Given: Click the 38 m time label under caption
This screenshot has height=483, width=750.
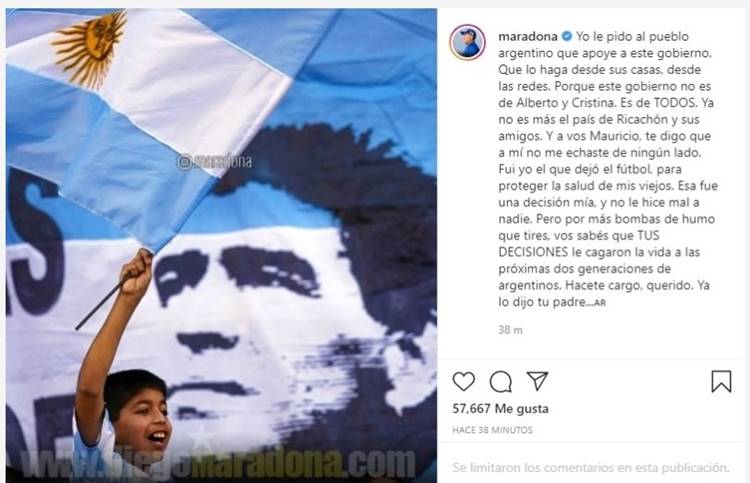Looking at the screenshot, I should 510,330.
